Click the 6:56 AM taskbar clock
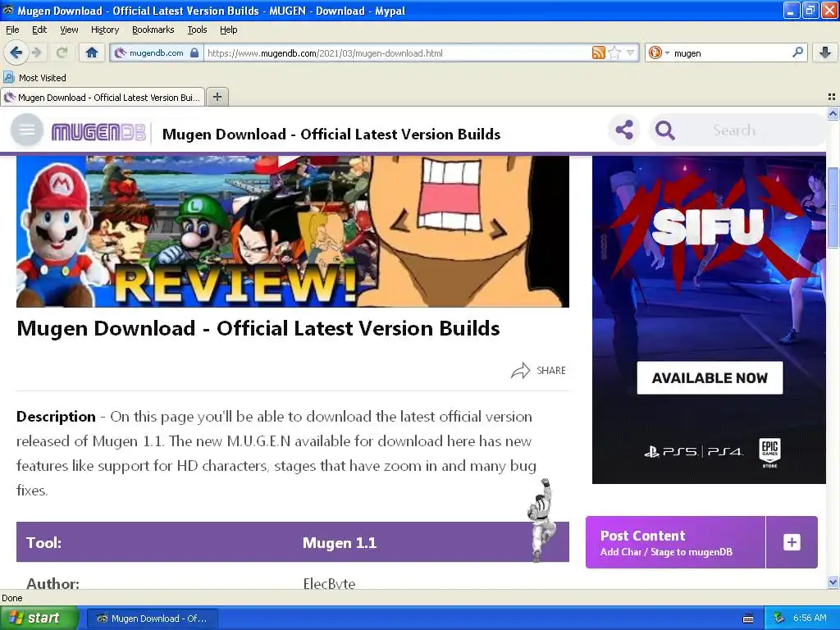 pyautogui.click(x=810, y=619)
